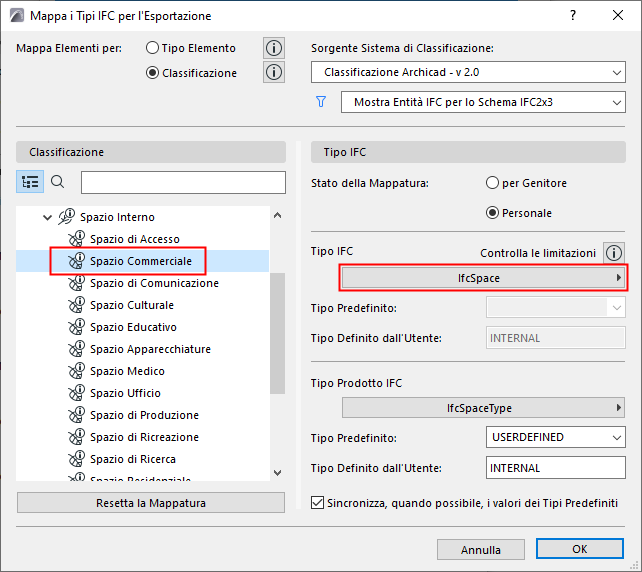Click the search magnifier icon
Screen dimensions: 642x572
pos(58,182)
